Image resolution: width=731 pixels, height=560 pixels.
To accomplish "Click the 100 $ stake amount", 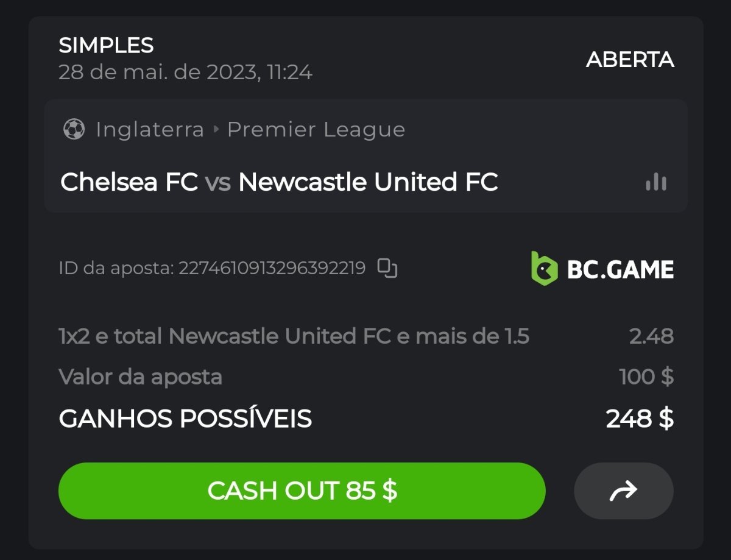I will tap(646, 377).
